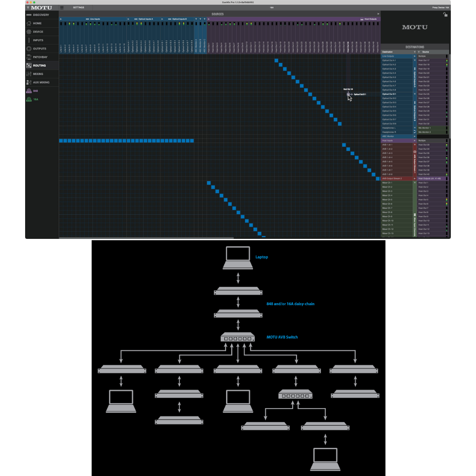The image size is (476, 476).
Task: Toggle crosspoint Host Out 34 to Optical Out B 1
Action: point(348,94)
